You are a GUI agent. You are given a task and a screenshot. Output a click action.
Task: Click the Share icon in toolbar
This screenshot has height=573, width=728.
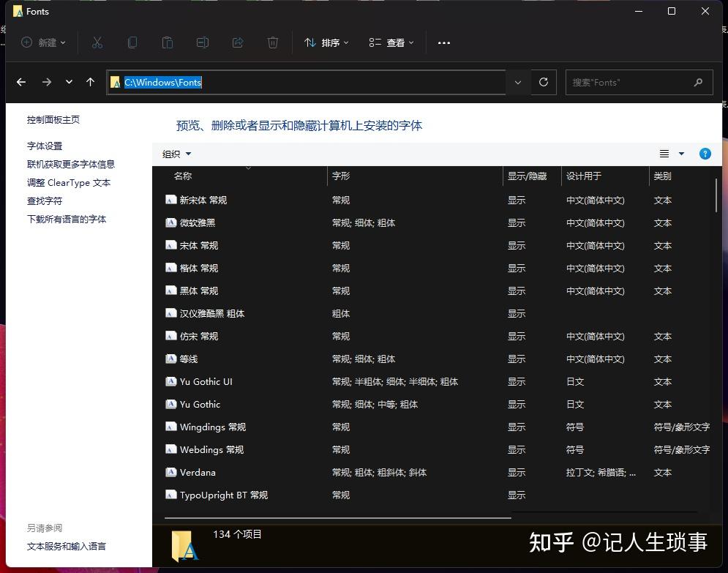click(238, 42)
